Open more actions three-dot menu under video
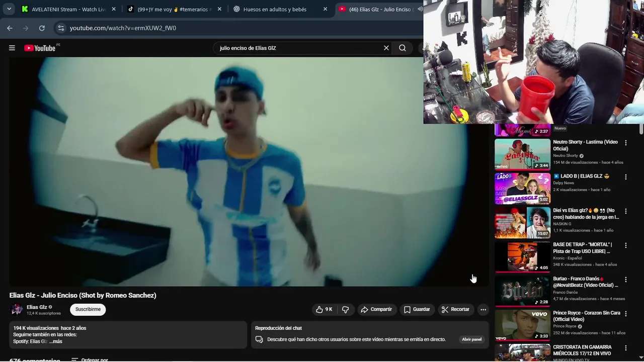This screenshot has width=644, height=362. click(483, 309)
